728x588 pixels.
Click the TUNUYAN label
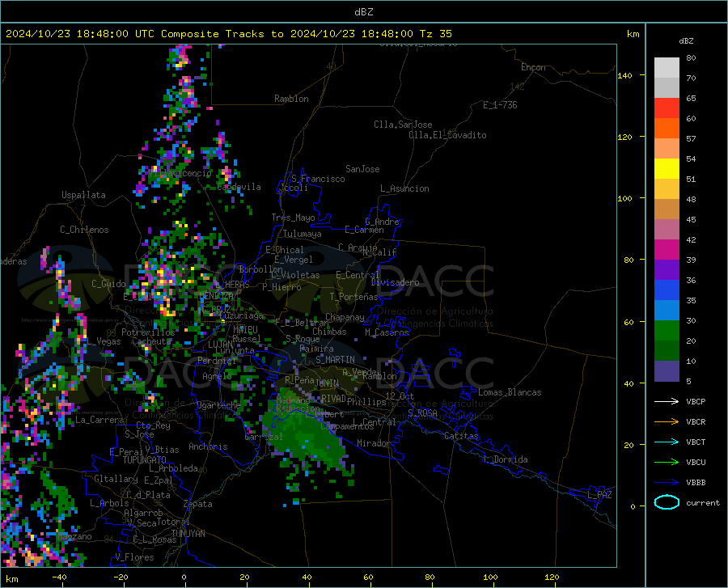pos(188,534)
